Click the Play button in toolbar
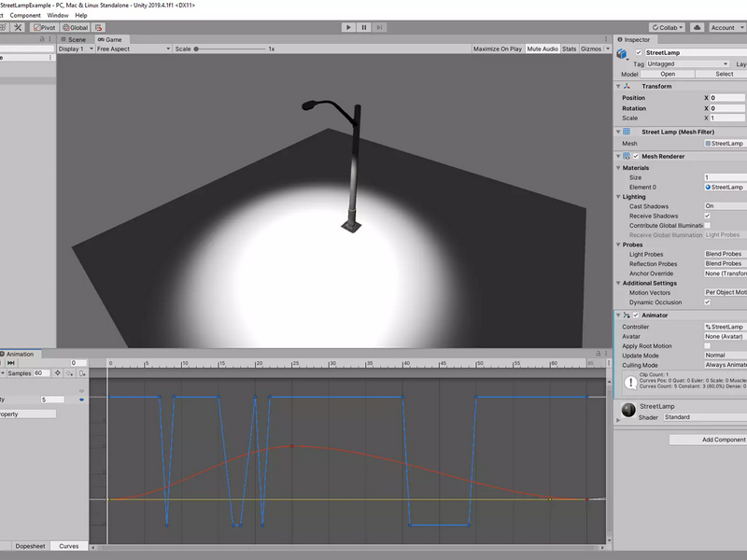The width and height of the screenshot is (747, 560). (x=348, y=28)
